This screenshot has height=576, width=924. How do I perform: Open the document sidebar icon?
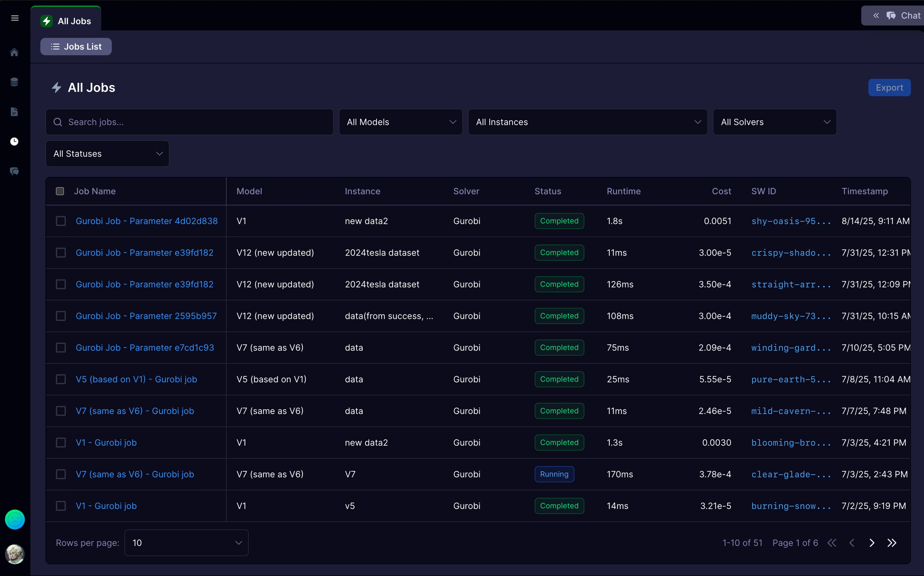point(15,112)
